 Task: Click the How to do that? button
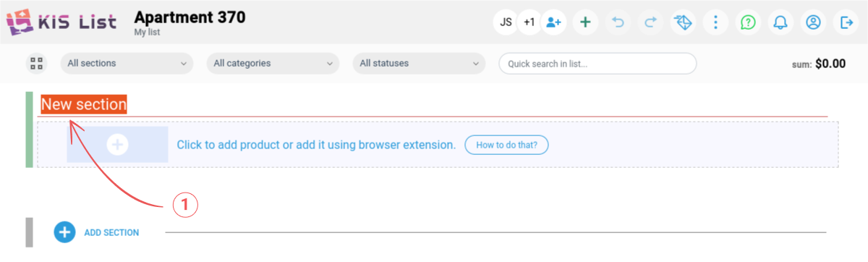[506, 145]
